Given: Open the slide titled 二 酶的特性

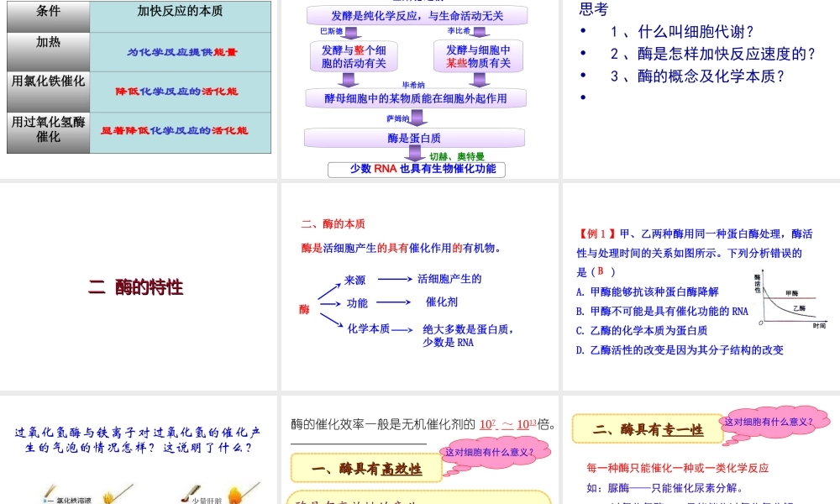Looking at the screenshot, I should click(x=139, y=286).
